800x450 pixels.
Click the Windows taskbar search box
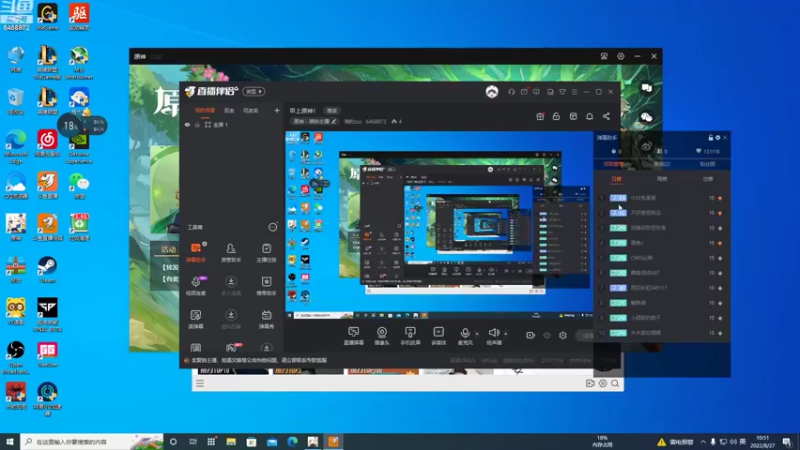(x=92, y=441)
